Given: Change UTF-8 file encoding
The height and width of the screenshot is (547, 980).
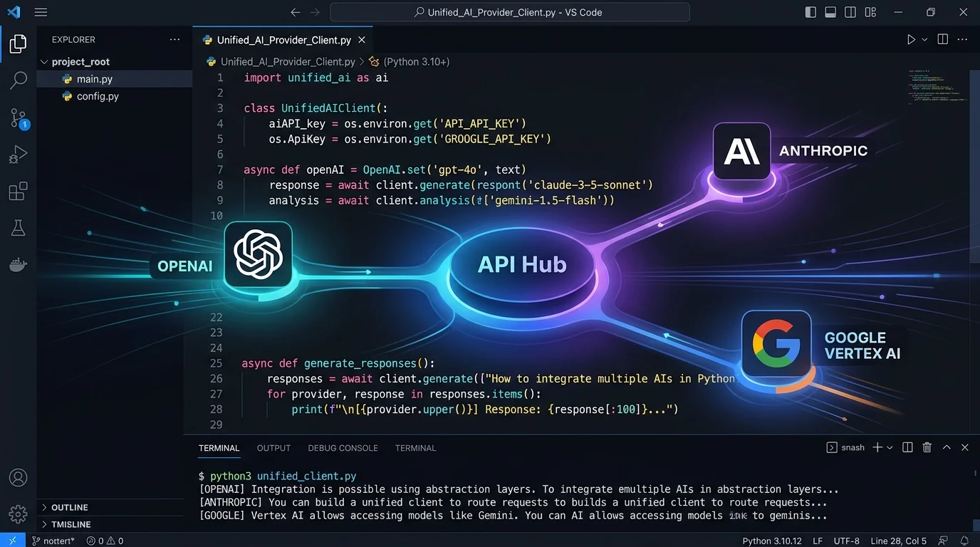Looking at the screenshot, I should tap(847, 541).
